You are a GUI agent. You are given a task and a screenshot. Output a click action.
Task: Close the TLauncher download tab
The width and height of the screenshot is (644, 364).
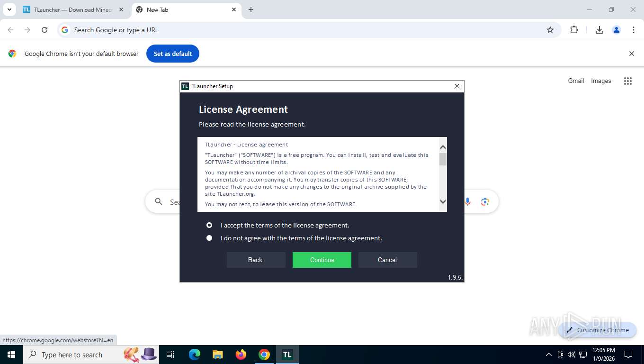click(x=121, y=9)
